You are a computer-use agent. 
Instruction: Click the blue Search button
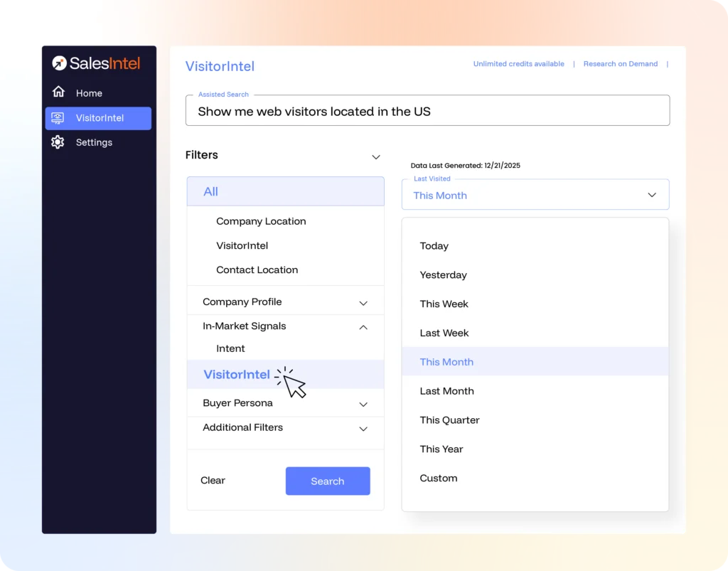point(328,481)
